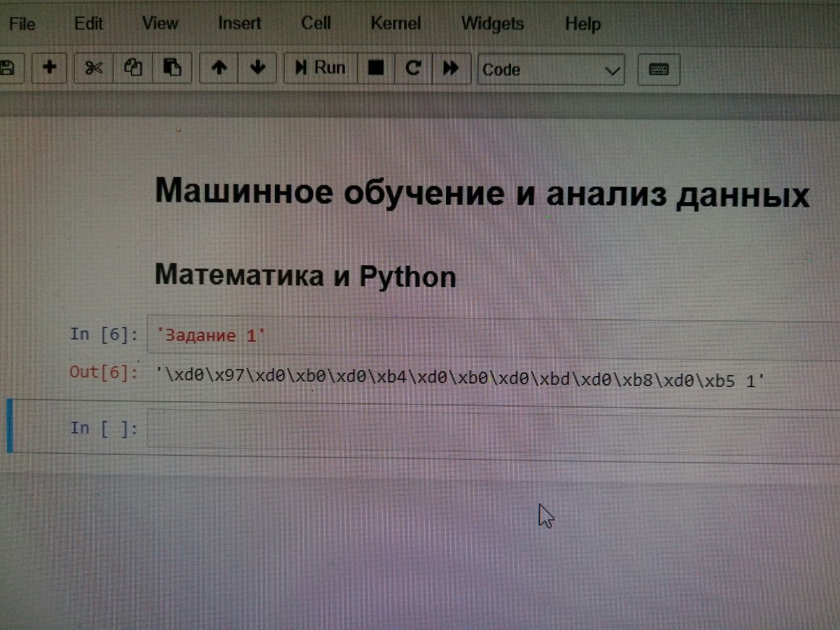Image resolution: width=840 pixels, height=630 pixels.
Task: Move selected cell up arrow
Action: click(219, 68)
